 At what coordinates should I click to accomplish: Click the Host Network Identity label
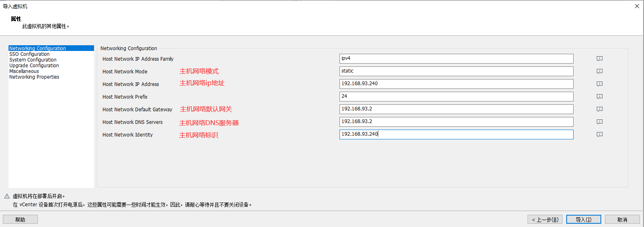tap(127, 134)
